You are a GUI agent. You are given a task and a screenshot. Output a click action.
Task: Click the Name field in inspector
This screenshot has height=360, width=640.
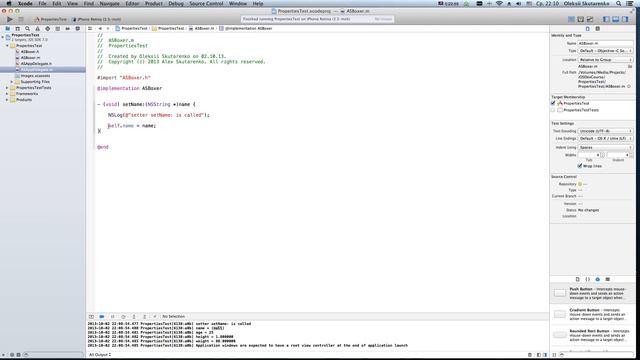tap(605, 43)
